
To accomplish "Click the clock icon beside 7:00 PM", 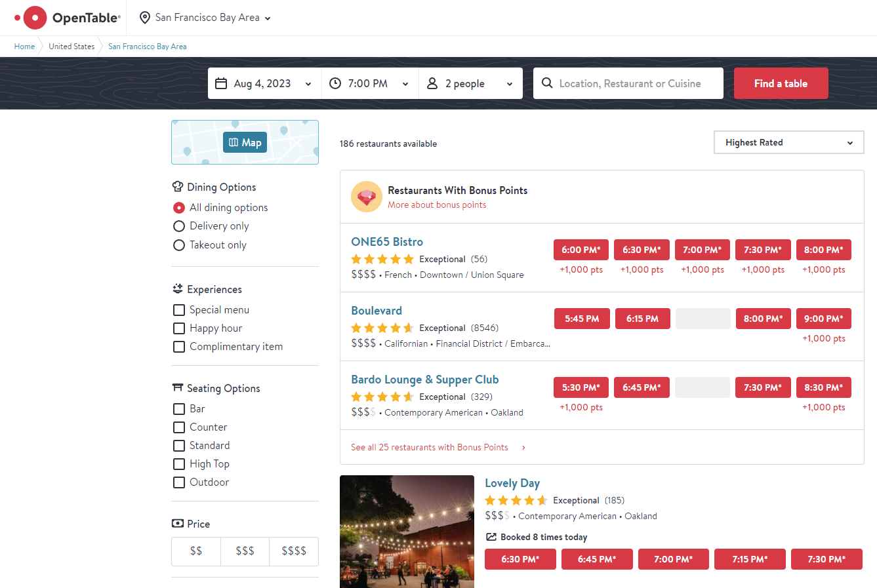I will pos(335,83).
